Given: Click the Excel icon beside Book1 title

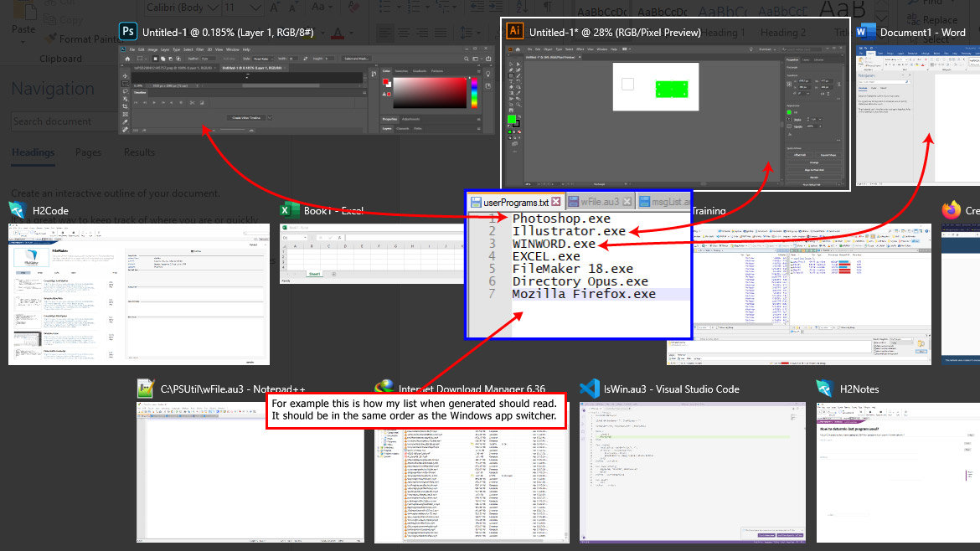Looking at the screenshot, I should (x=289, y=210).
